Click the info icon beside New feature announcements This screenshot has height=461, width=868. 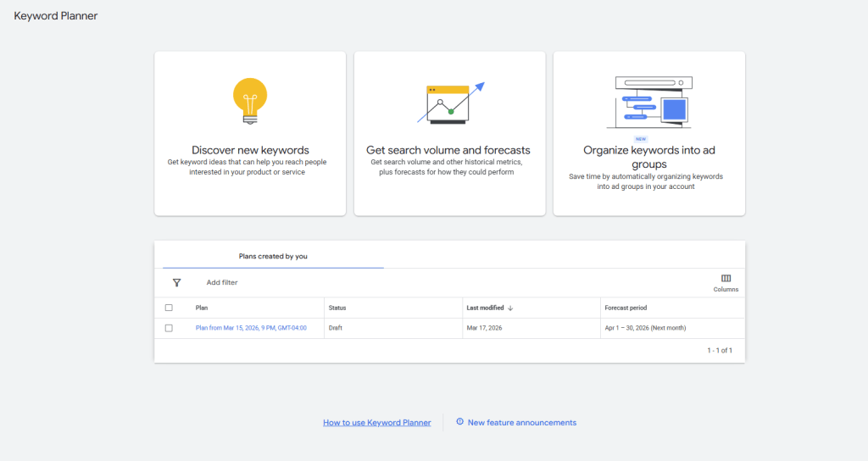click(x=459, y=422)
